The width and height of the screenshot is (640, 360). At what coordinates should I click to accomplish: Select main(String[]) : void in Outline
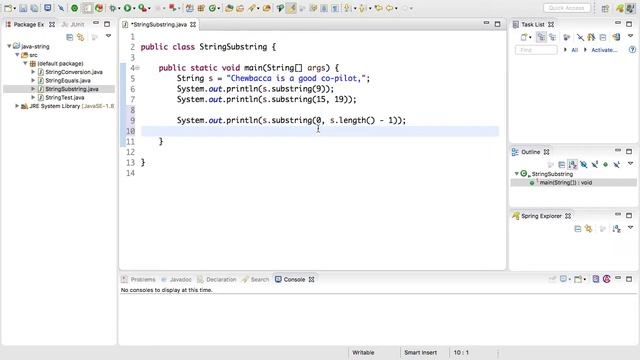(565, 182)
